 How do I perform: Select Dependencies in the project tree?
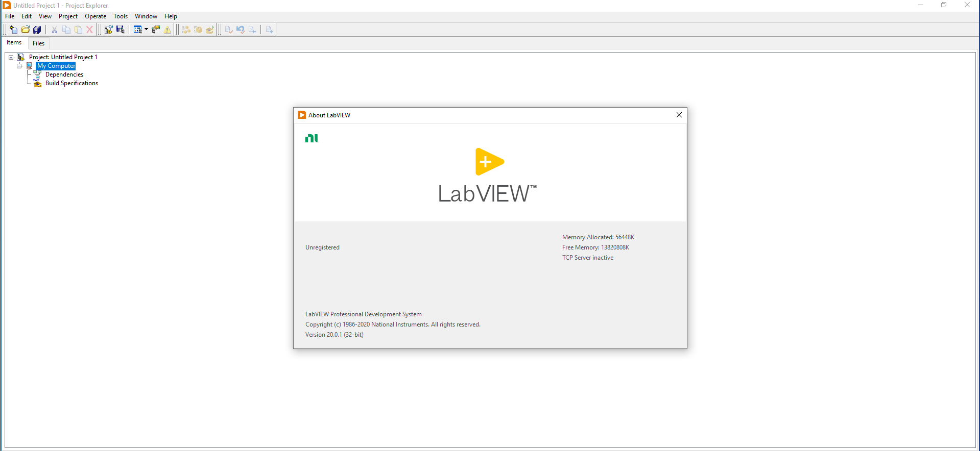64,74
